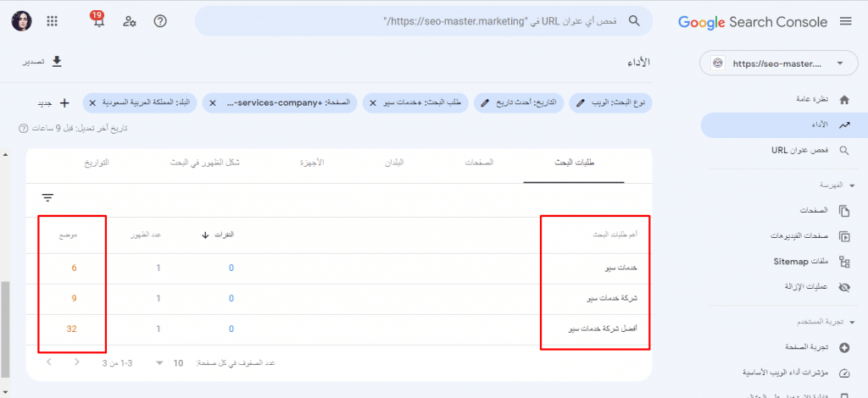Click the page vertical scrollbar thumb
This screenshot has height=398, width=868.
click(4, 329)
